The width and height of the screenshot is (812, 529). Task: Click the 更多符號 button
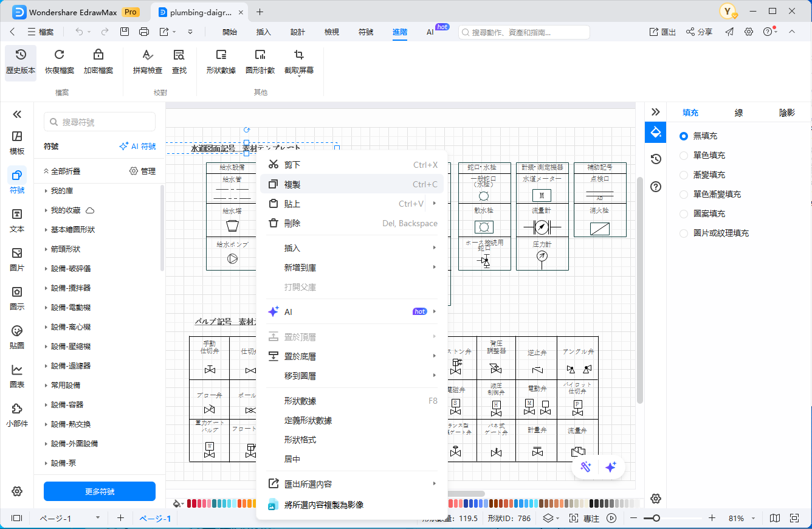[x=100, y=491]
